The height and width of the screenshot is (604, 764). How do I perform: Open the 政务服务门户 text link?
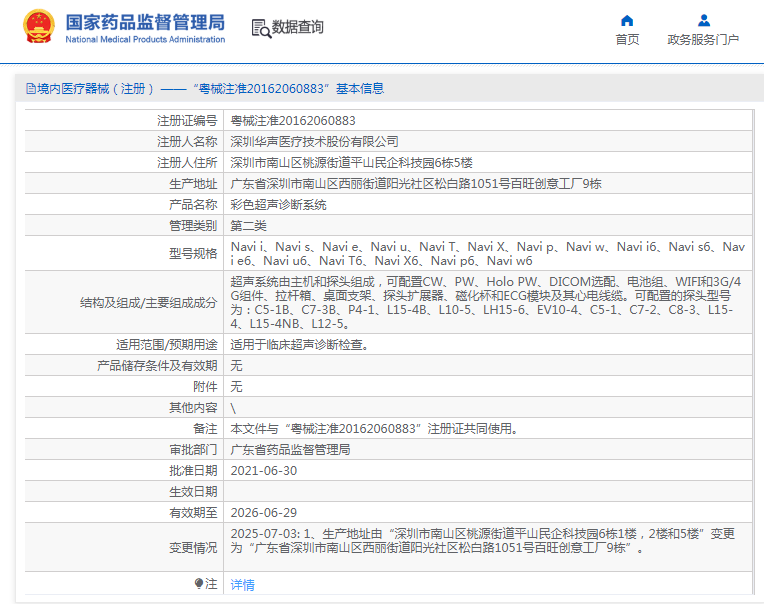coord(703,40)
